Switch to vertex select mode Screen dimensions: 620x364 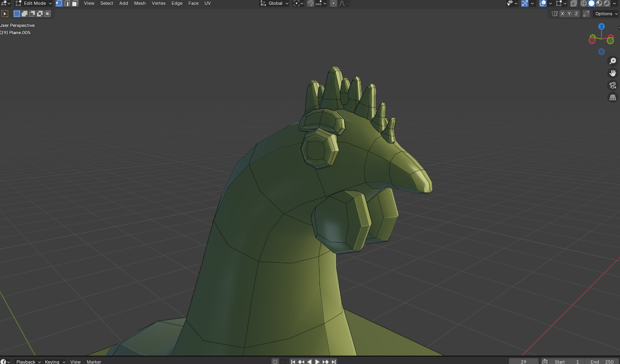(x=59, y=3)
